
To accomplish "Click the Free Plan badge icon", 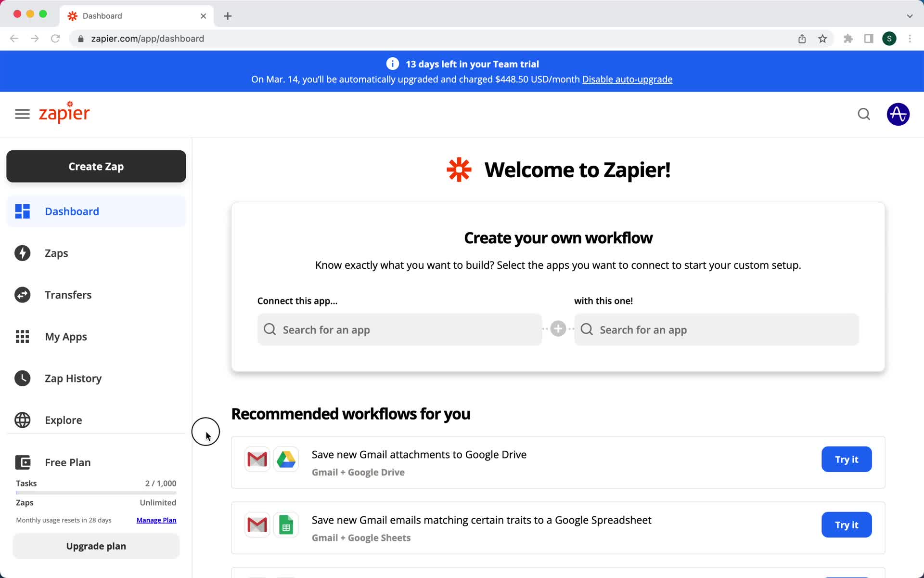I will (23, 461).
